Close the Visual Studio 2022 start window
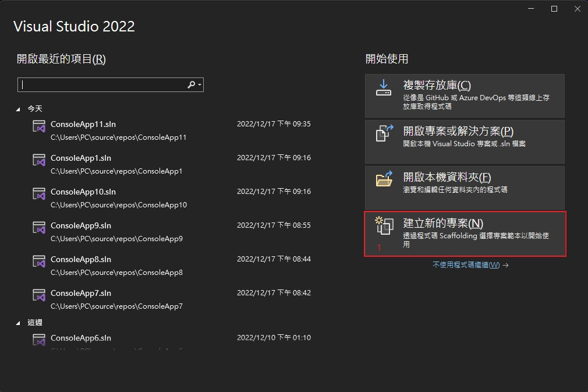This screenshot has width=588, height=392. pos(577,9)
